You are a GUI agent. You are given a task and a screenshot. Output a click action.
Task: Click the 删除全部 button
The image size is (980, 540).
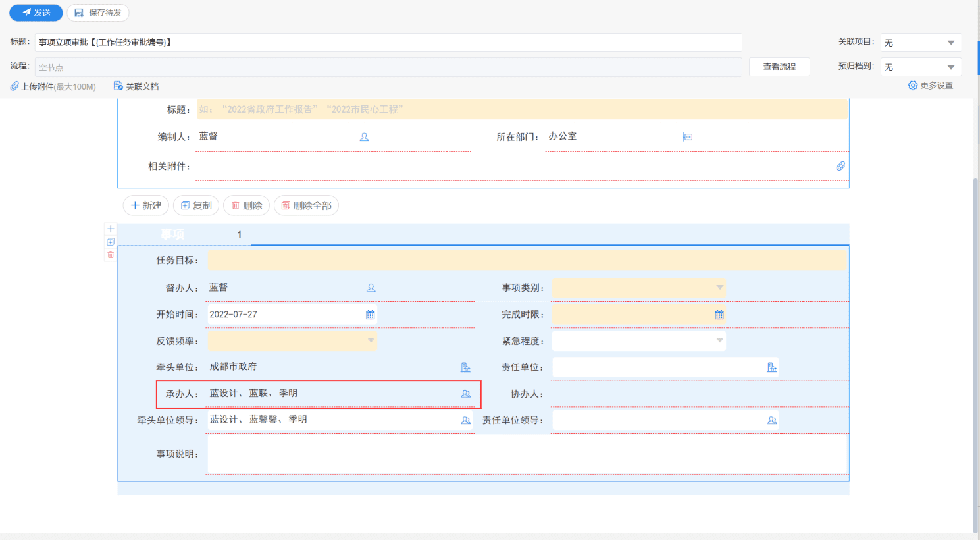(x=306, y=205)
